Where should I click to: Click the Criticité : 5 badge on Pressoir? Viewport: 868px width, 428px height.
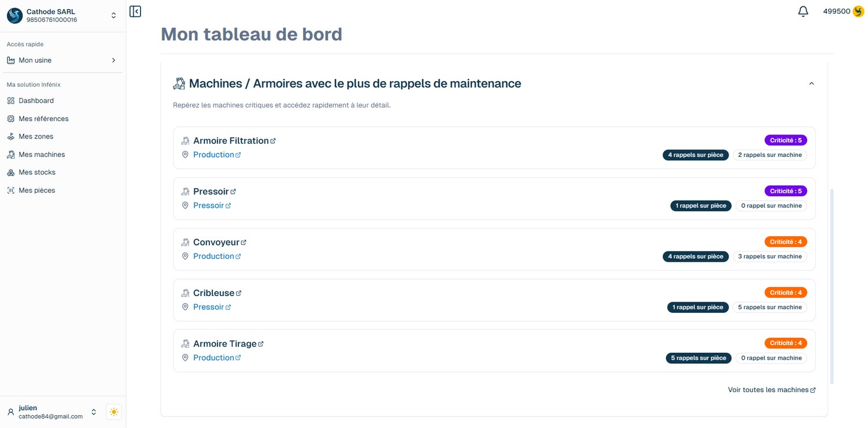[x=785, y=191]
